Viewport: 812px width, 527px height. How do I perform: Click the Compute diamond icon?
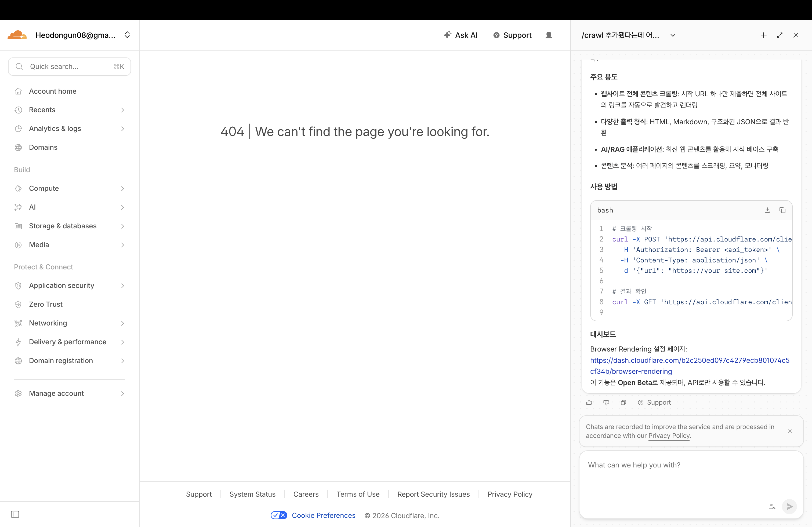pos(19,189)
